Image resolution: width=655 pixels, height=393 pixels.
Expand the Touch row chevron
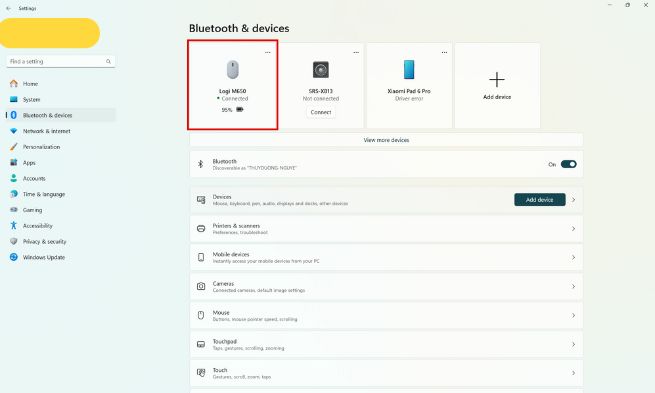click(574, 373)
